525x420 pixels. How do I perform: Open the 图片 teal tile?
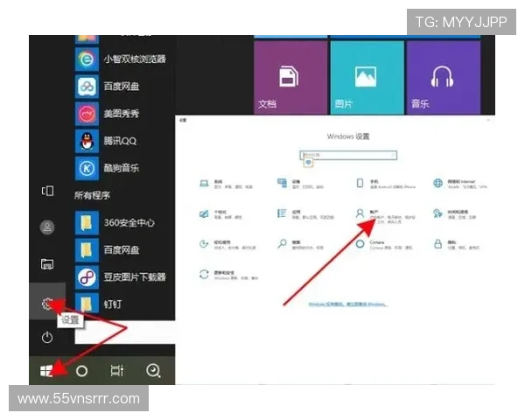pos(367,78)
